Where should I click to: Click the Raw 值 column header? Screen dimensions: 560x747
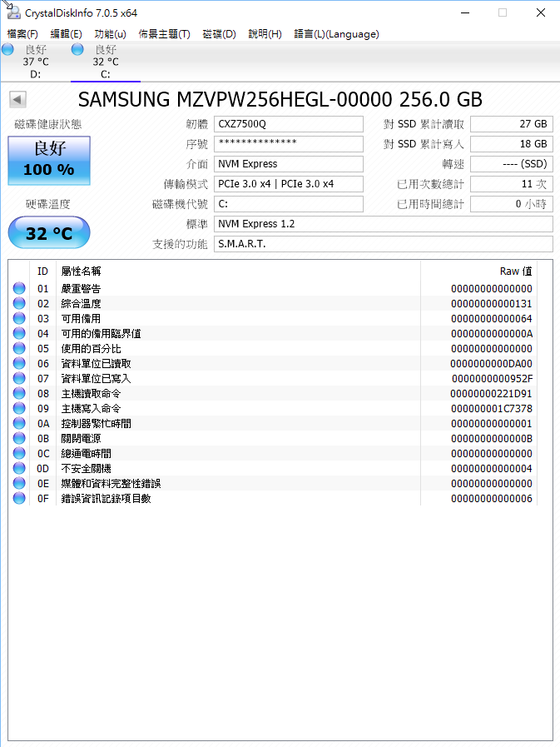(x=515, y=271)
